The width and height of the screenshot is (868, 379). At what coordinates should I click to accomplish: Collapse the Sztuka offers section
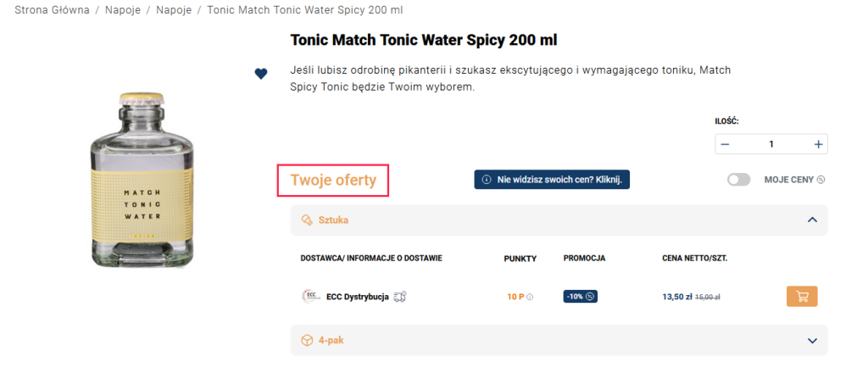[812, 220]
